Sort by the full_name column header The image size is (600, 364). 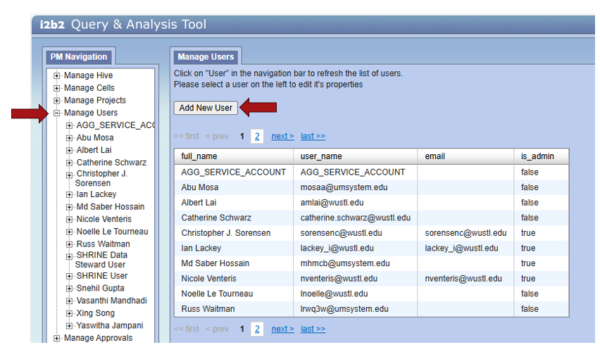pos(234,156)
